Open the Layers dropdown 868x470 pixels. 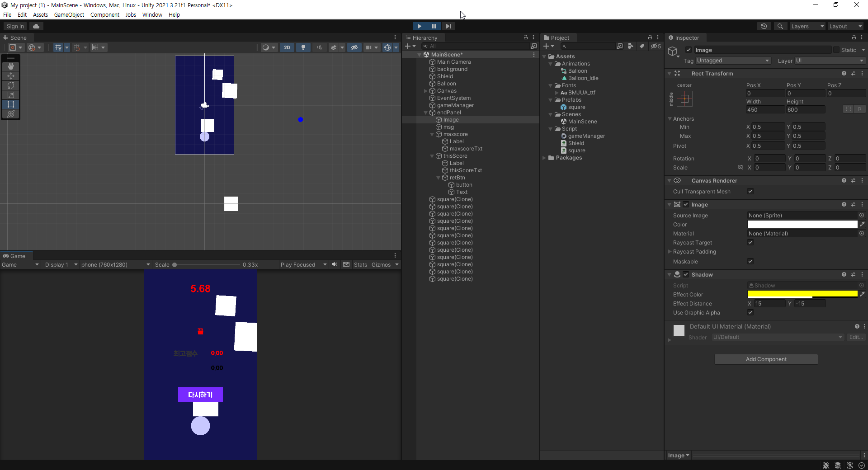807,26
